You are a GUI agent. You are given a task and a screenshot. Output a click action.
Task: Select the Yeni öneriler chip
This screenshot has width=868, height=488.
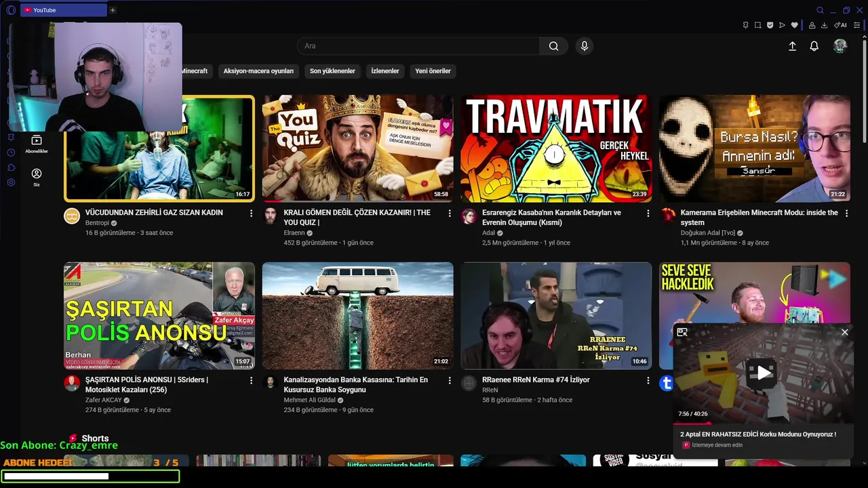coord(433,70)
